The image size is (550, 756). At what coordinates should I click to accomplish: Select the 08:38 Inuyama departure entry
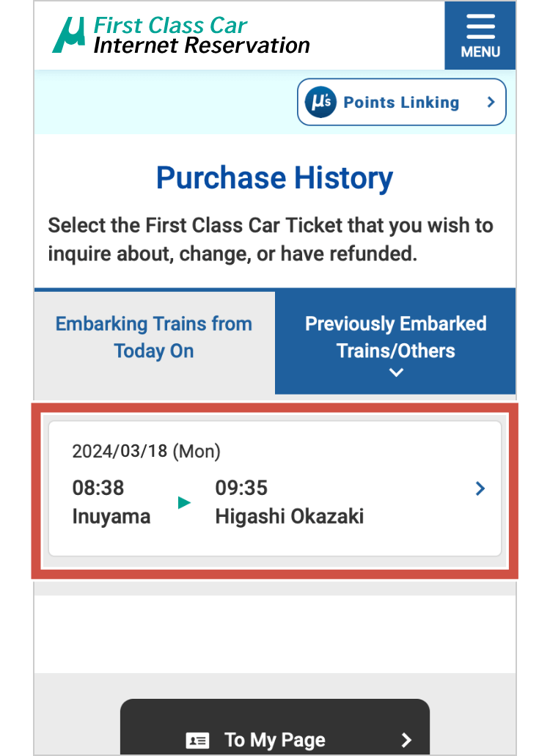(x=111, y=502)
